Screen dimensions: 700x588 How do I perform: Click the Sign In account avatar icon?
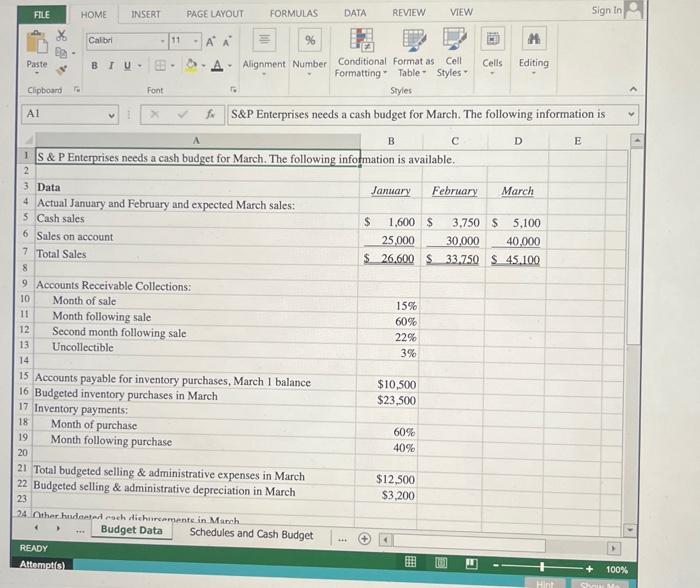click(633, 9)
